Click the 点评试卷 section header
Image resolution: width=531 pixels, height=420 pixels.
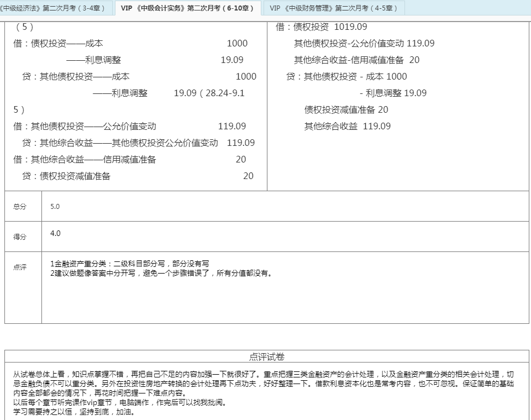click(x=267, y=357)
